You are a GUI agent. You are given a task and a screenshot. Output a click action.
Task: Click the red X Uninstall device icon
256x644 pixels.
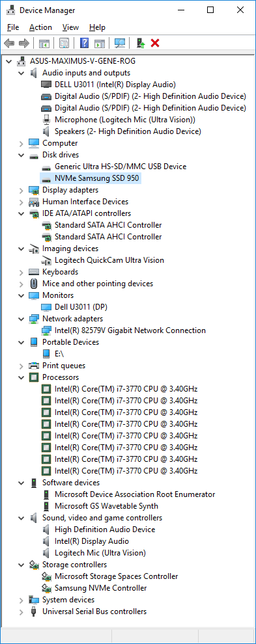point(155,43)
